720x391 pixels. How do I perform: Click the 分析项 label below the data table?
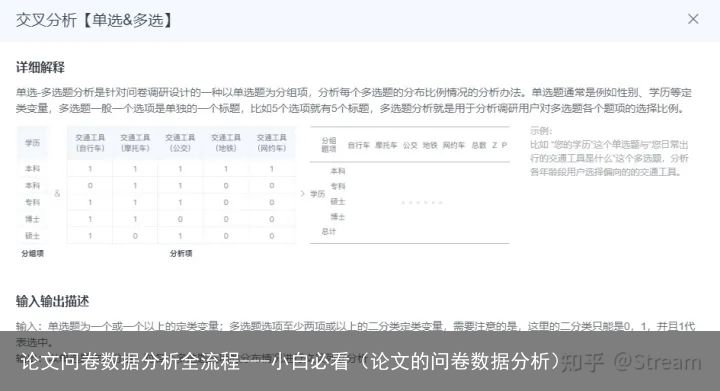tap(181, 253)
